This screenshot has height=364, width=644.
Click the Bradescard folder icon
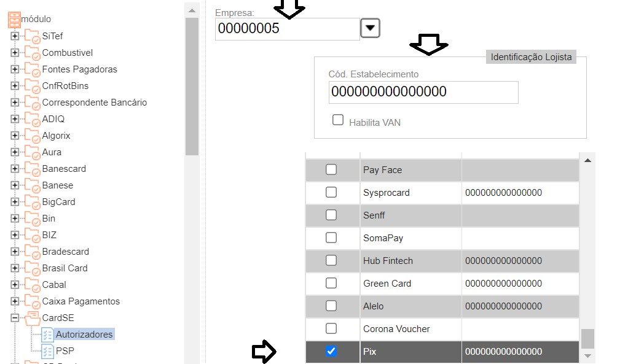tap(33, 252)
